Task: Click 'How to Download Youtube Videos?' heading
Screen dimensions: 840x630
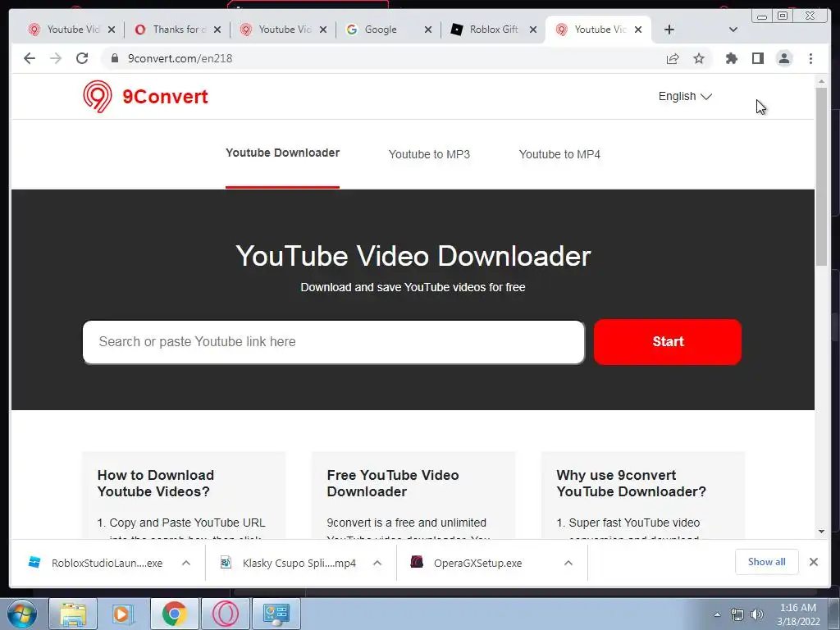Action: [155, 483]
